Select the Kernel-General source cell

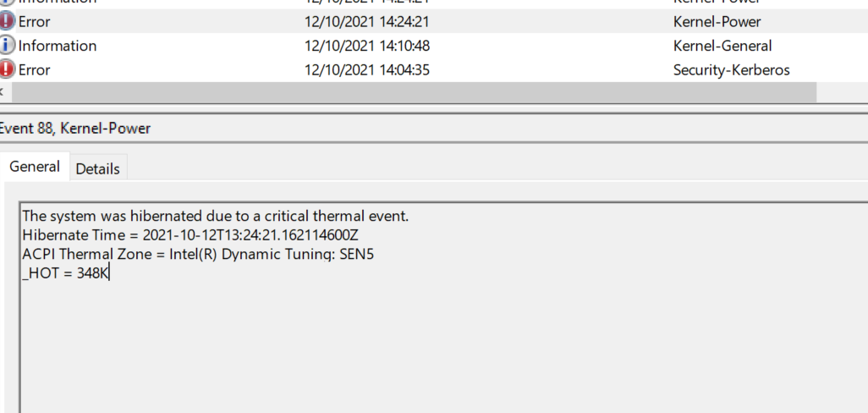(x=722, y=46)
